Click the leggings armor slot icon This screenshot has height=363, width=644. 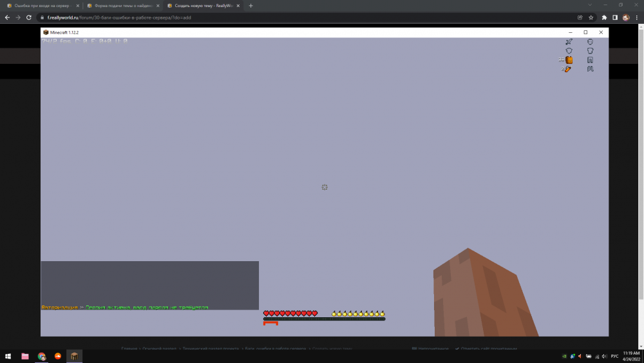pyautogui.click(x=590, y=59)
